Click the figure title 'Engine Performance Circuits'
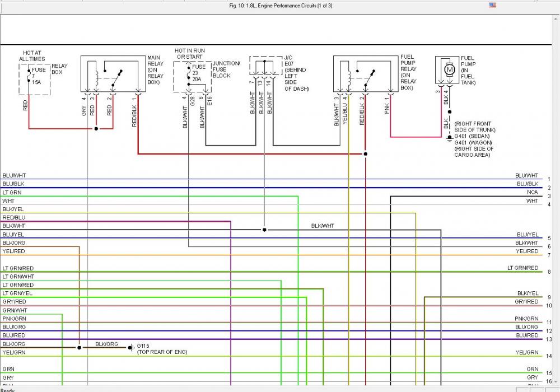The height and width of the screenshot is (392, 560). 281,6
